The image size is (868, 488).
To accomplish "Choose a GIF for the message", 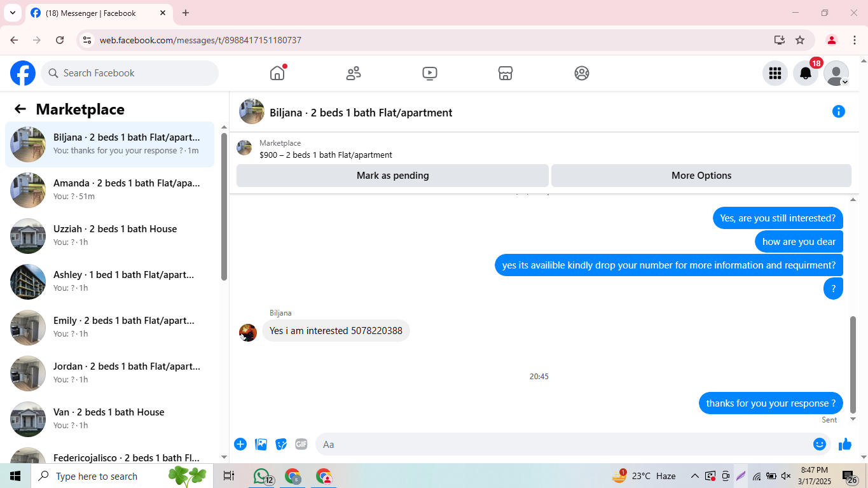I will (x=301, y=444).
